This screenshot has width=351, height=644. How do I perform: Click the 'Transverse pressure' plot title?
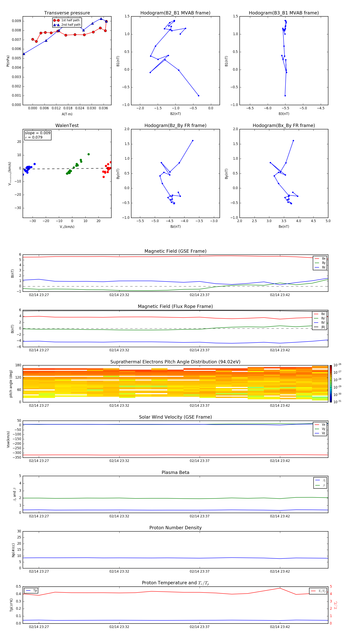tap(67, 13)
